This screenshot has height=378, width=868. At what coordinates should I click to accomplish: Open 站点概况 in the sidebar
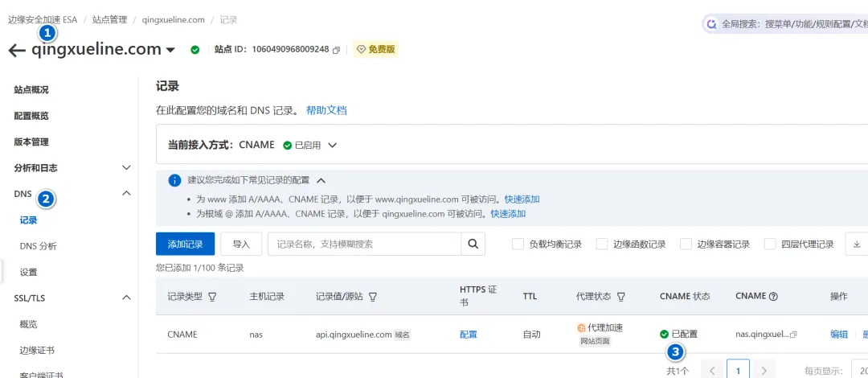point(31,90)
